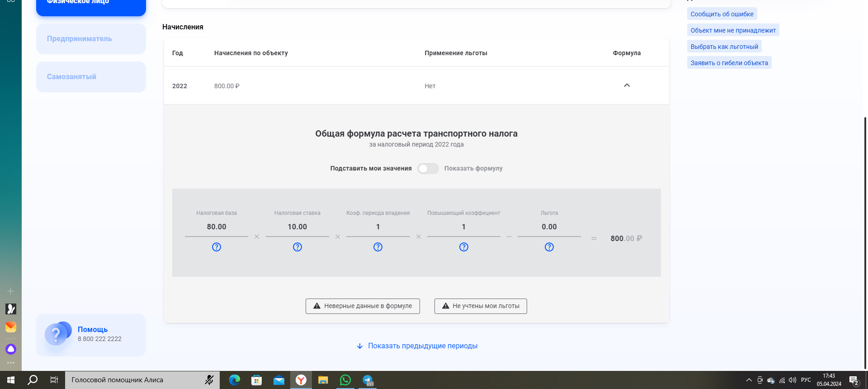Click the 2022 year cell
868x389 pixels.
tap(179, 86)
